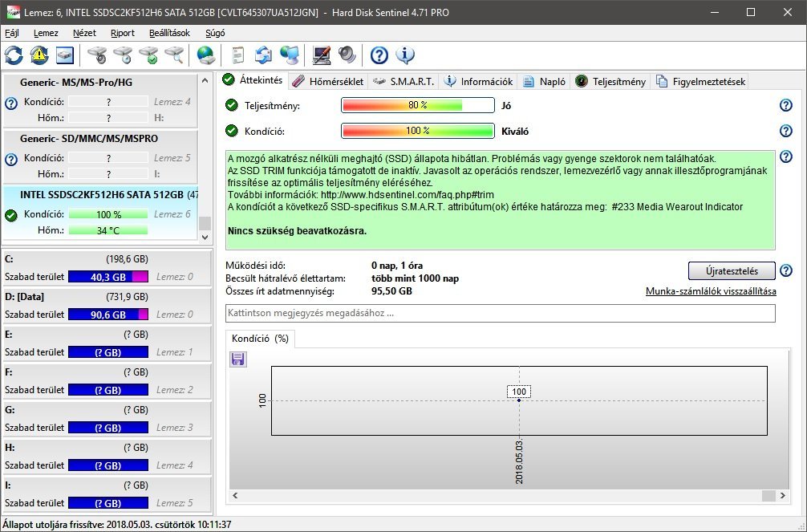Select the E: partition row
The height and width of the screenshot is (532, 807).
(107, 343)
